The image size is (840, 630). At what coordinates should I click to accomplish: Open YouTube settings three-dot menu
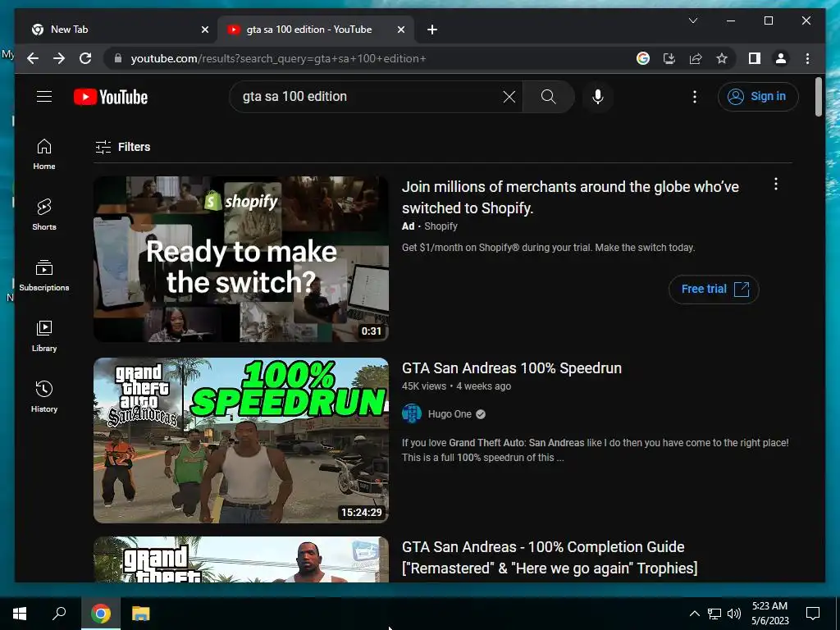pos(694,97)
